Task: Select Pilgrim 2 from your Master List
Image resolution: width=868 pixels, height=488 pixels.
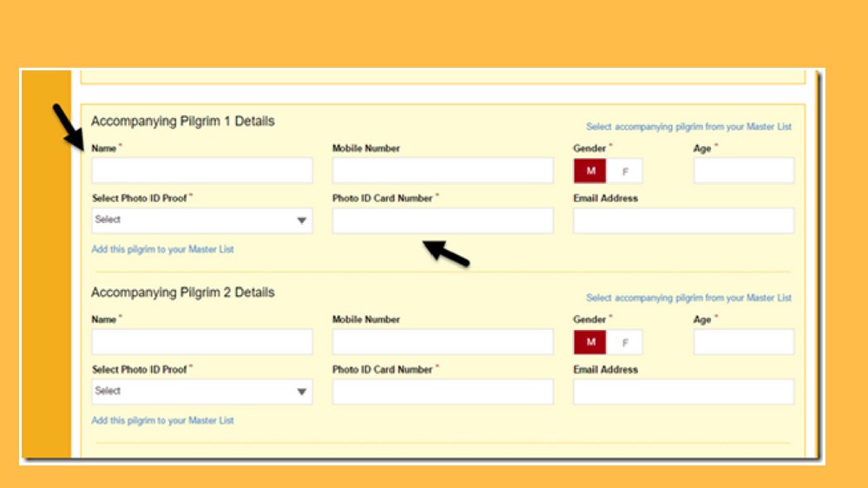Action: click(688, 298)
